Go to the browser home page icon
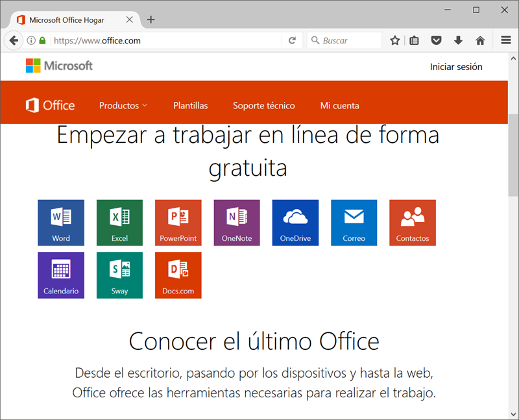The height and width of the screenshot is (420, 519). [x=480, y=40]
